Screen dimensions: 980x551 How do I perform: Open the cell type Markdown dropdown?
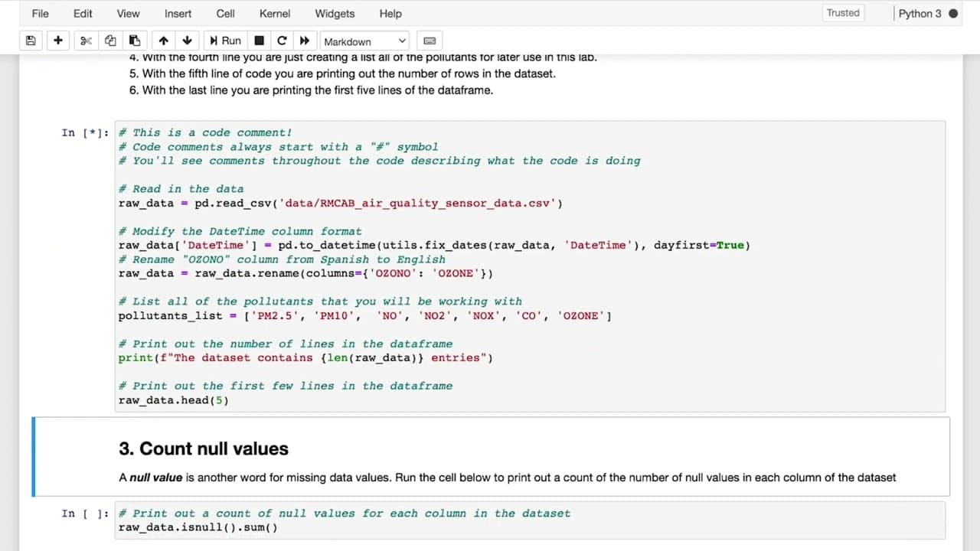[365, 41]
